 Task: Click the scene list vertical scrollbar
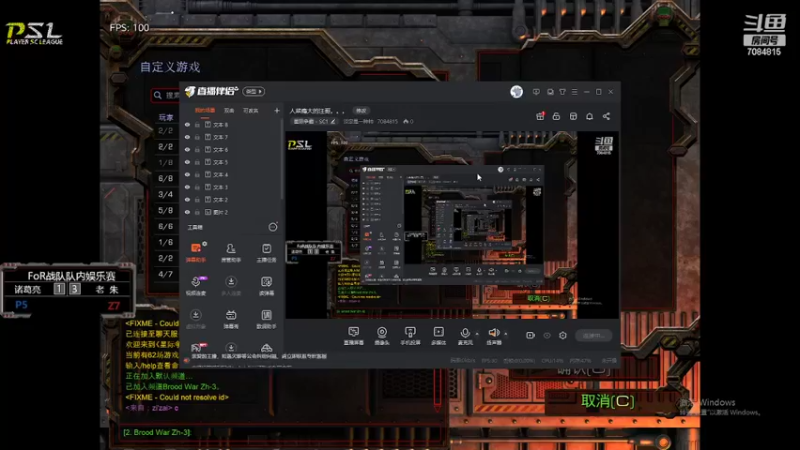coord(281,159)
